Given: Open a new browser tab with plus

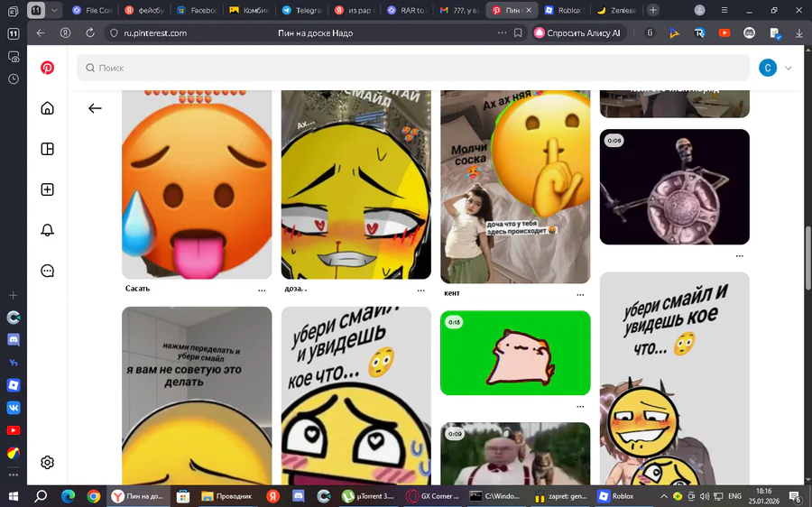Looking at the screenshot, I should coord(653,10).
